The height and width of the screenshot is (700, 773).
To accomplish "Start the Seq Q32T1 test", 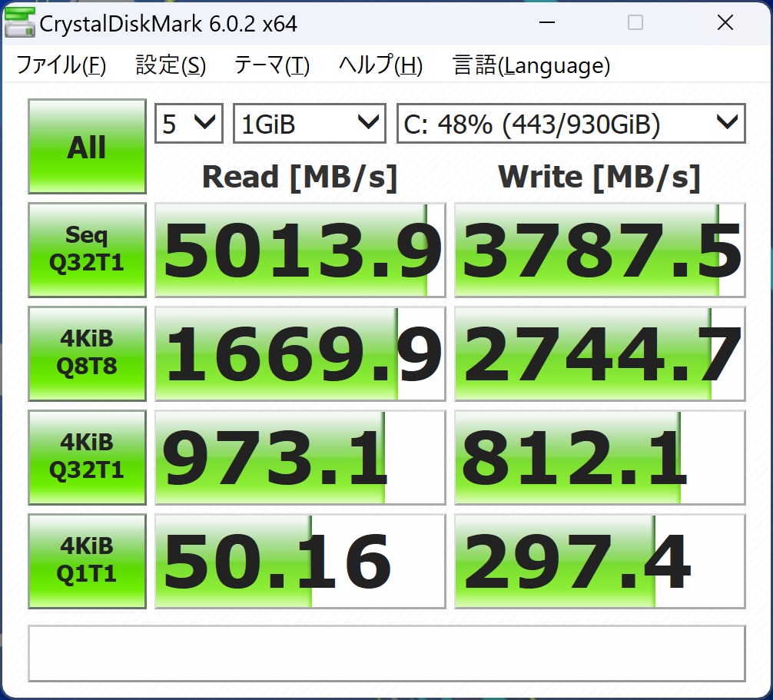I will (88, 250).
